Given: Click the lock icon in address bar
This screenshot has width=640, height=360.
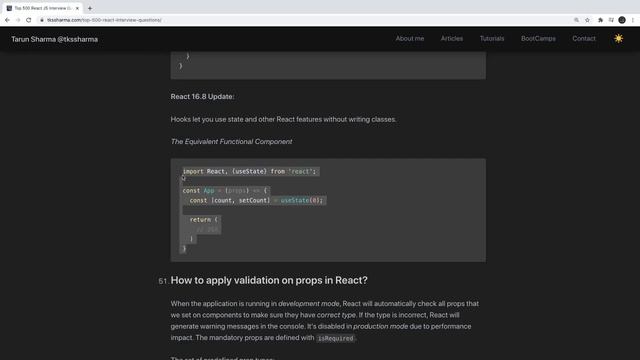Looking at the screenshot, I should click(42, 20).
